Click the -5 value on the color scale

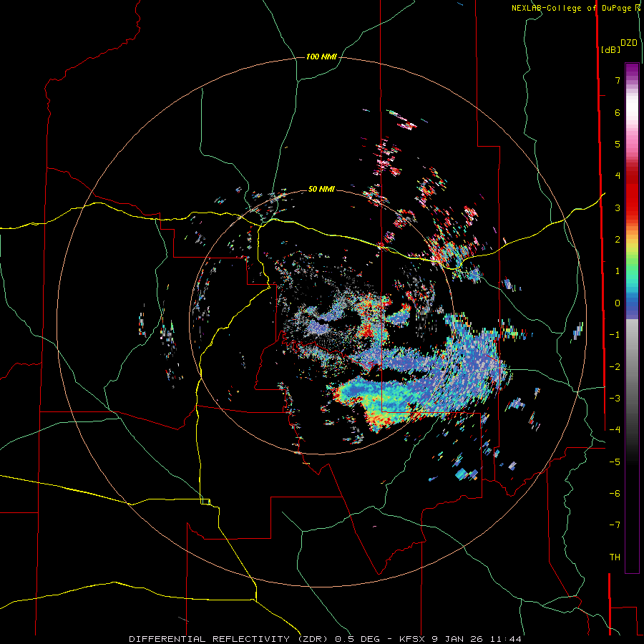coord(615,462)
